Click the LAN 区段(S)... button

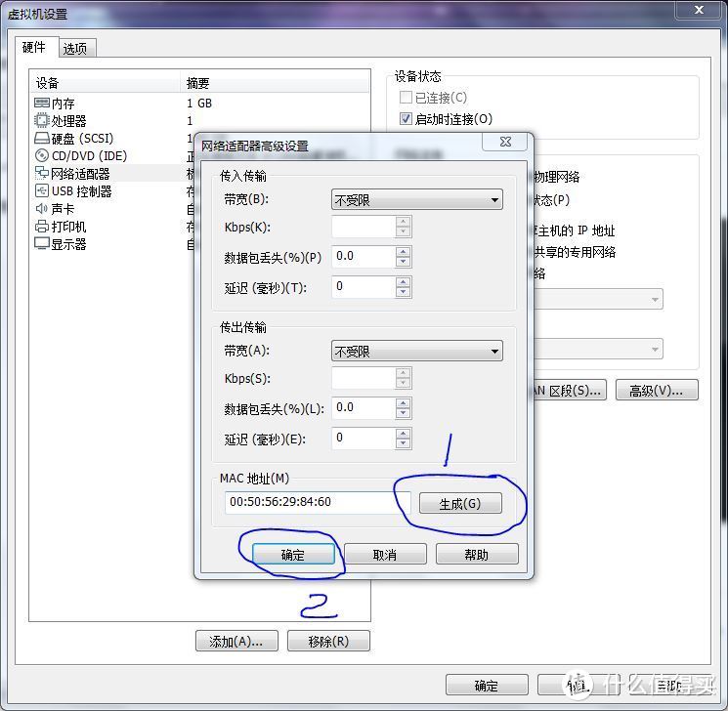click(570, 391)
